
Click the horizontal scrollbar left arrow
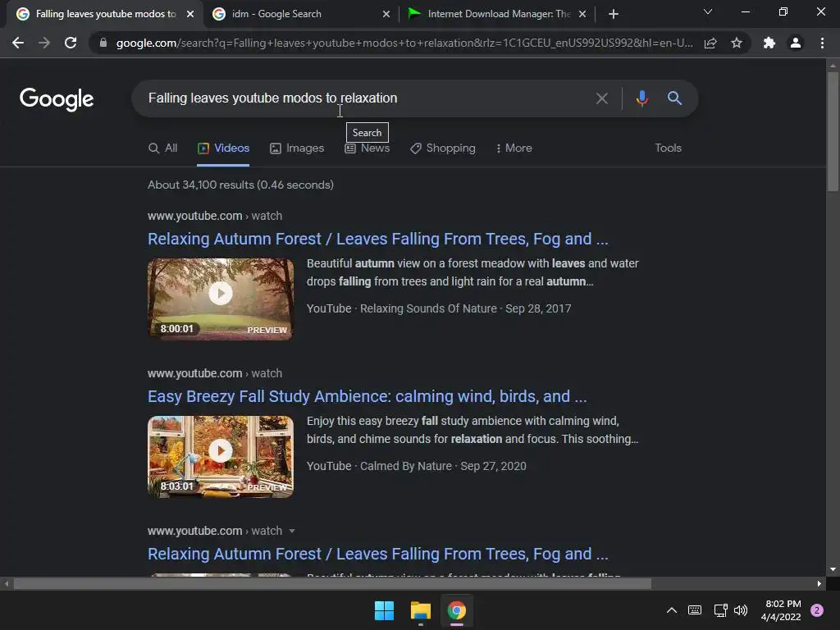coord(7,584)
